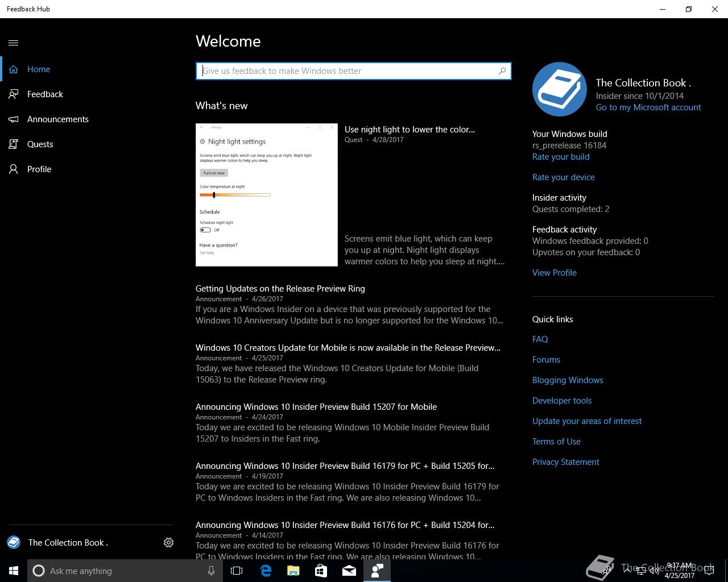Open Blogging Windows link
The image size is (728, 582).
pyautogui.click(x=568, y=380)
